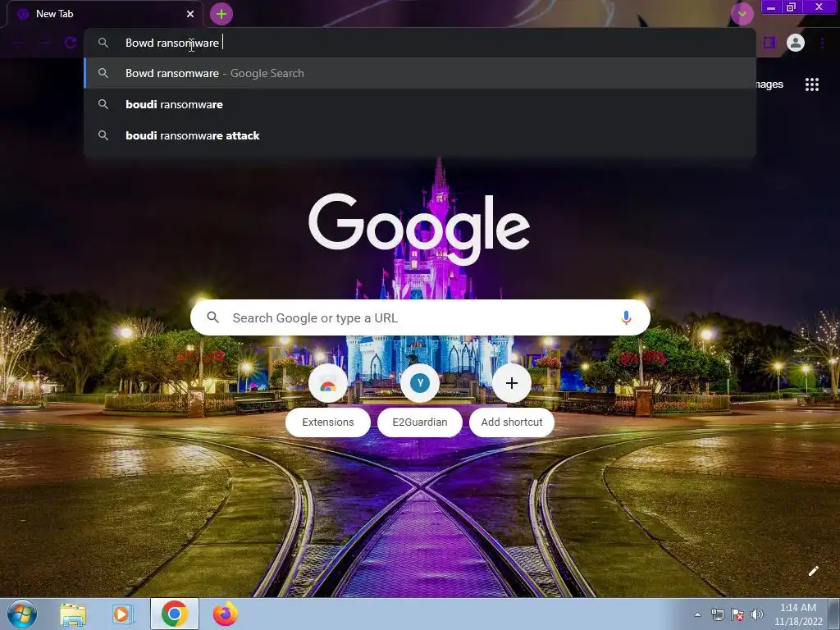This screenshot has width=840, height=630.
Task: Click the Extensions label
Action: 328,422
